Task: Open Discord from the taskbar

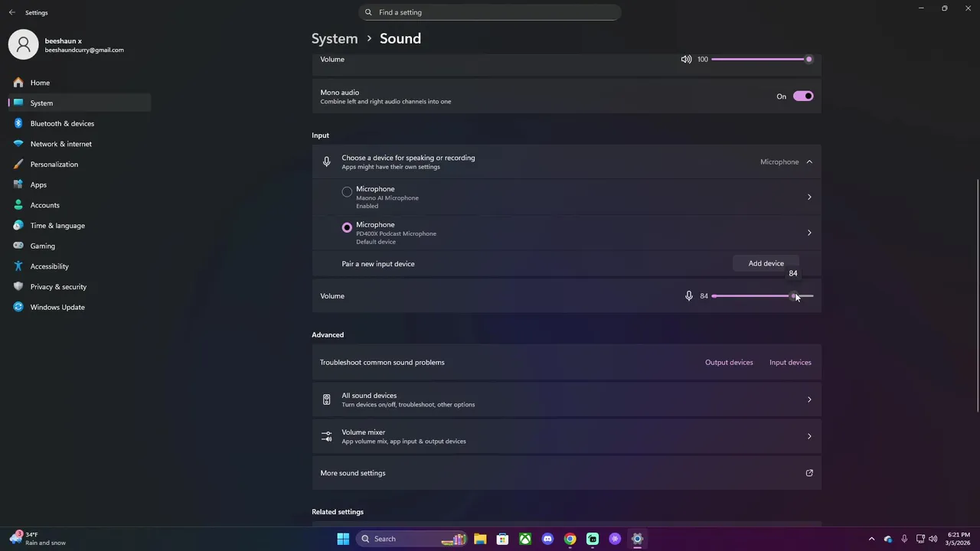Action: [x=547, y=539]
